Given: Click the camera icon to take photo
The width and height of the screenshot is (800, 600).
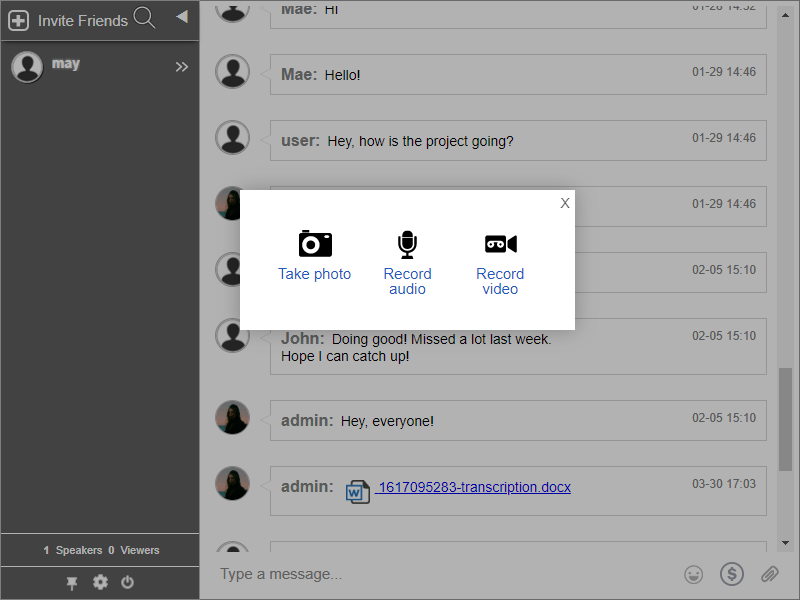Looking at the screenshot, I should point(315,244).
